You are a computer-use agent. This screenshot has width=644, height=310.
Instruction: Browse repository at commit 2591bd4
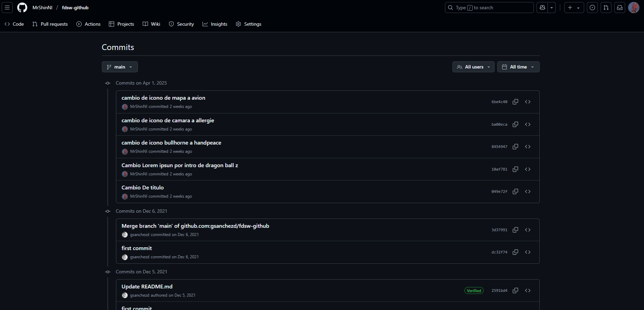click(x=528, y=290)
